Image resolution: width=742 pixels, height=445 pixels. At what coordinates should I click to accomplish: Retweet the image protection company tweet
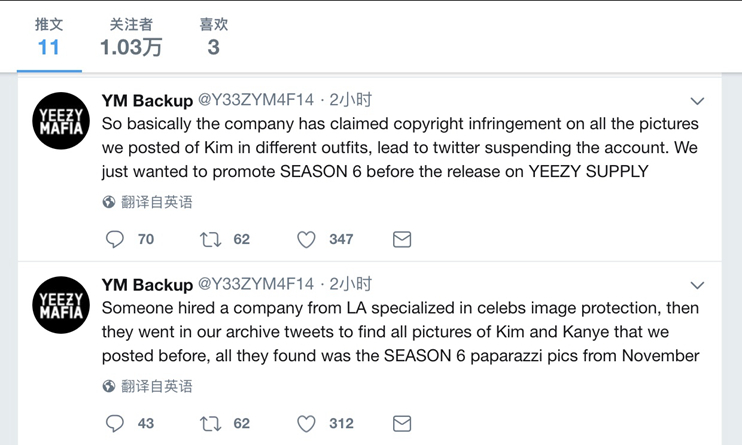[x=211, y=423]
